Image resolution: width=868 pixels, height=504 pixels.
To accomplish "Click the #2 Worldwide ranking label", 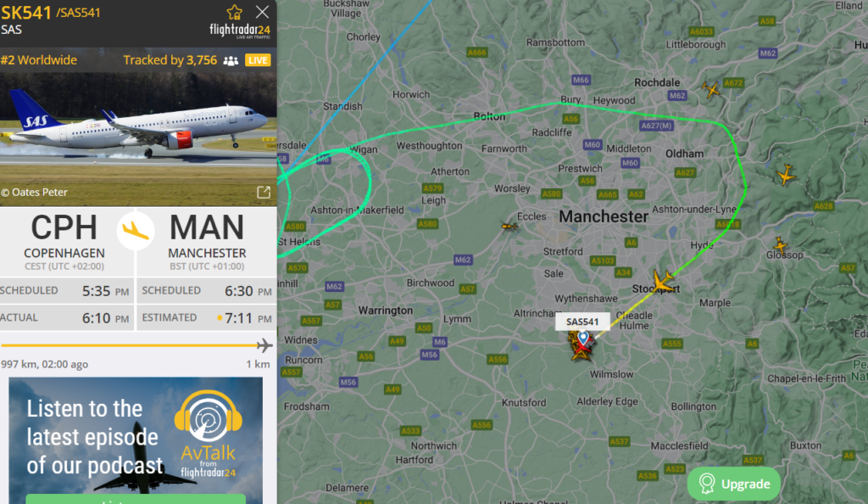I will [39, 59].
